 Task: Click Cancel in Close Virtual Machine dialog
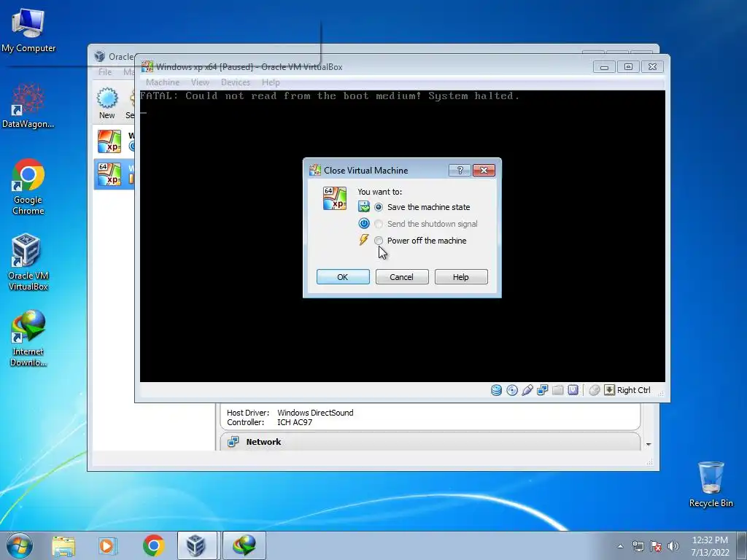click(x=402, y=276)
